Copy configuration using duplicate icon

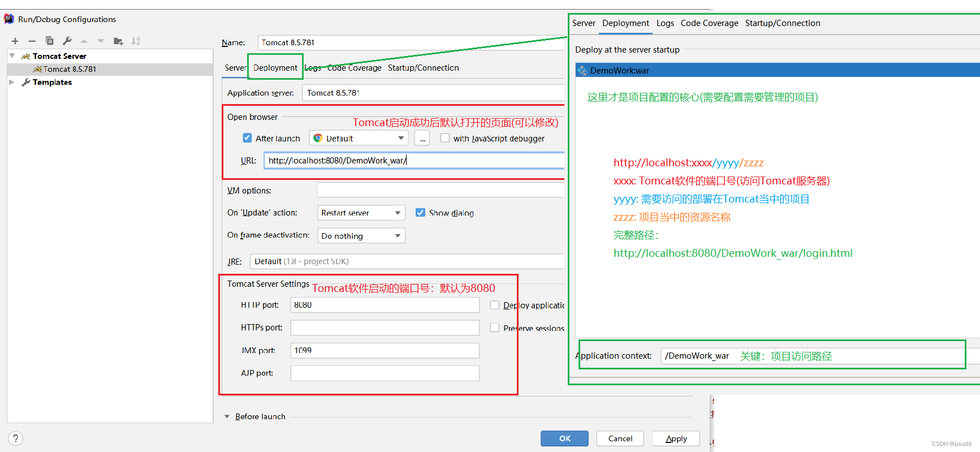(50, 41)
